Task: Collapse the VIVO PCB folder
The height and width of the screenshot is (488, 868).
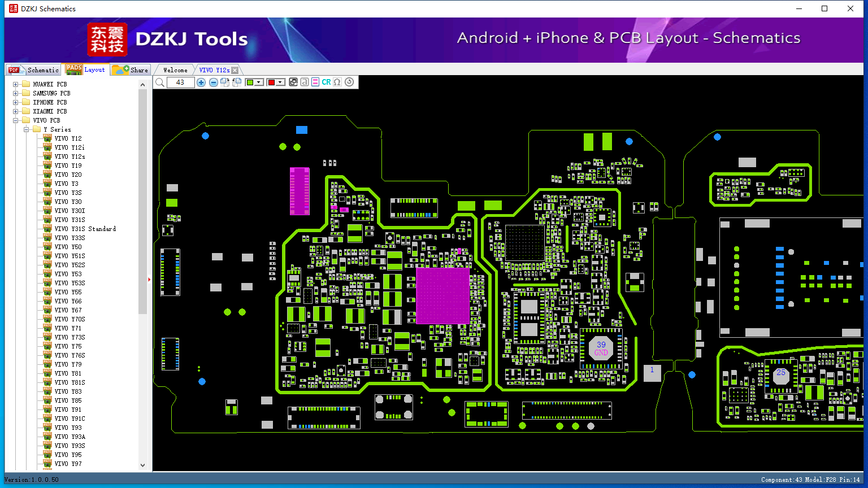Action: coord(16,120)
